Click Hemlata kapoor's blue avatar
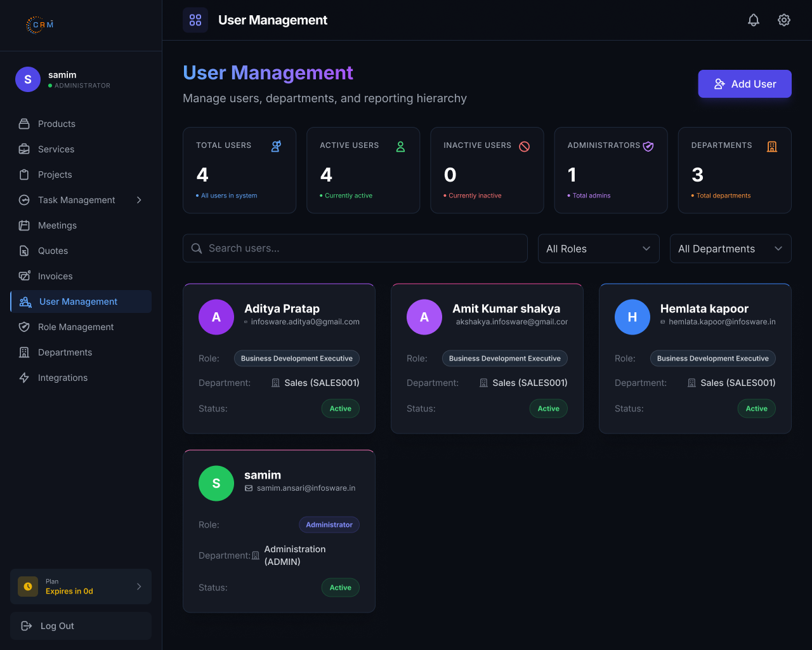 pyautogui.click(x=632, y=317)
